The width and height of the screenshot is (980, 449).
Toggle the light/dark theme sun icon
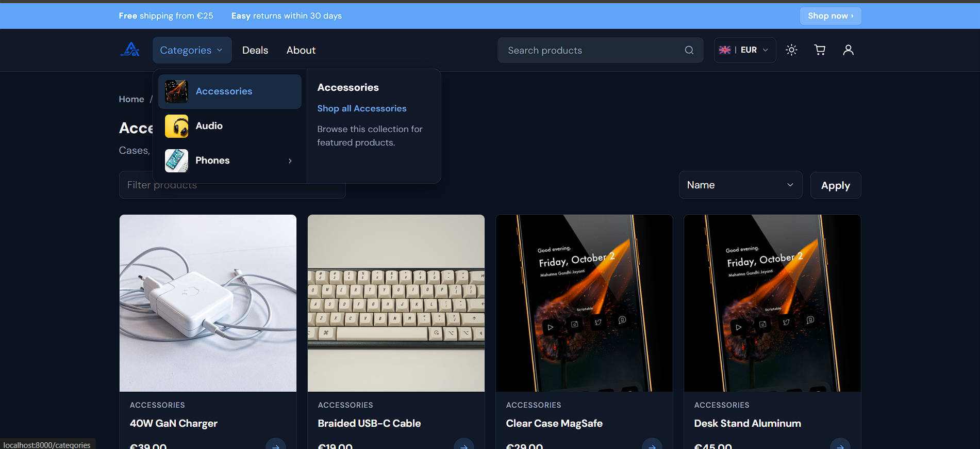pyautogui.click(x=791, y=50)
